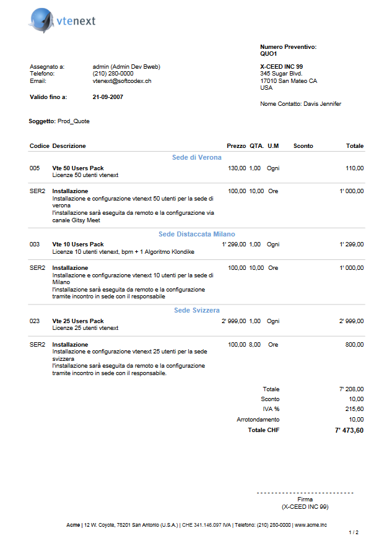
Task: Click the vtenext@softcodex.ch email address
Action: pos(122,81)
